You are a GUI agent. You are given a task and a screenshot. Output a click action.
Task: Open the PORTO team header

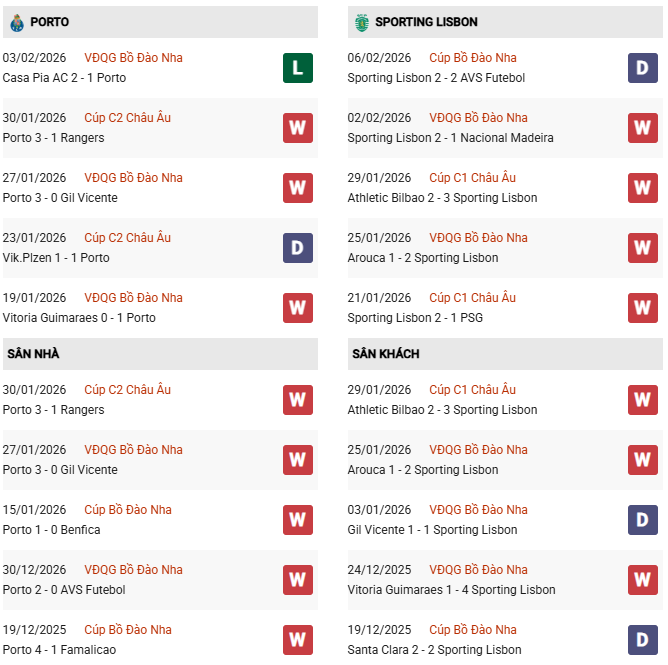coord(50,22)
